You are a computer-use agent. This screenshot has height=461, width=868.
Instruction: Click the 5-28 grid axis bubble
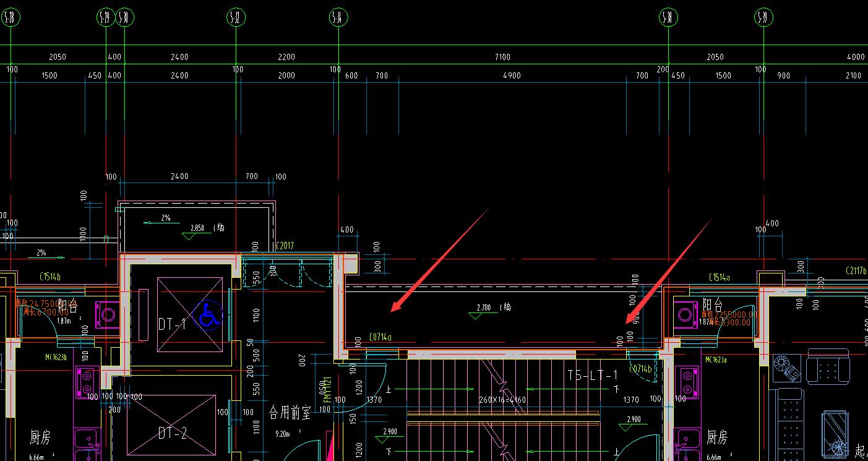[x=12, y=18]
